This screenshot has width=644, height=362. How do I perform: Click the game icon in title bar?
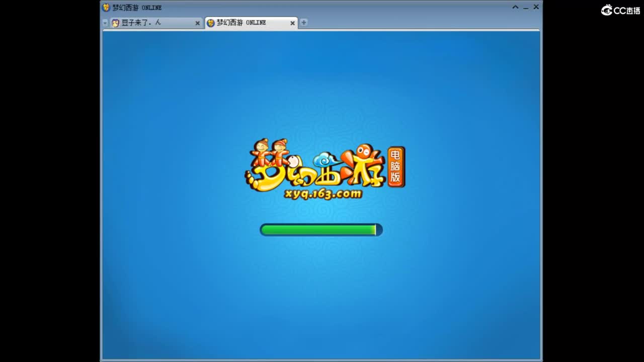click(106, 8)
